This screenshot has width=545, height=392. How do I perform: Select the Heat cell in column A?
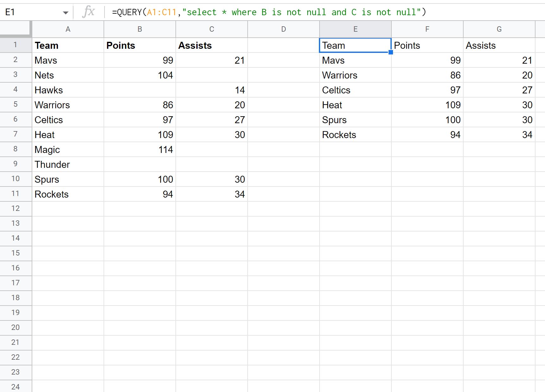pos(68,135)
